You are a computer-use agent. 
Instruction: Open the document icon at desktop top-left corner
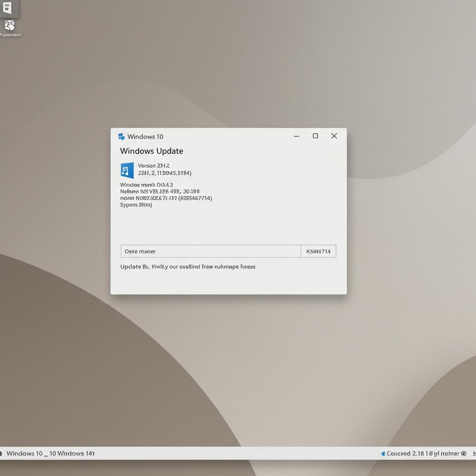coord(7,7)
